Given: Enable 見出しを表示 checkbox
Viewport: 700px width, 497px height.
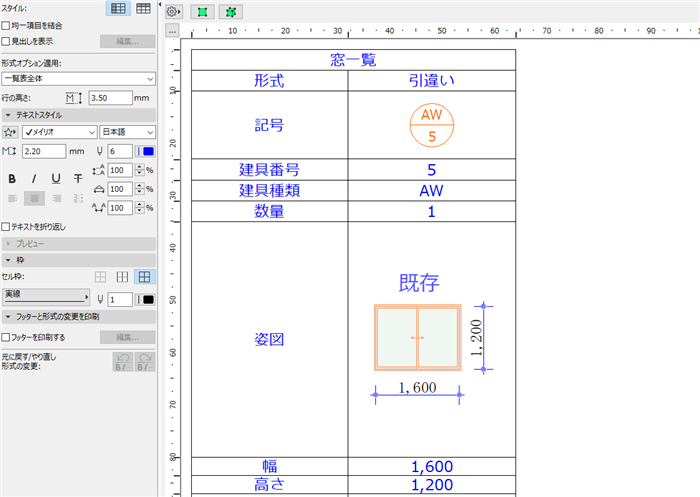Looking at the screenshot, I should (6, 42).
